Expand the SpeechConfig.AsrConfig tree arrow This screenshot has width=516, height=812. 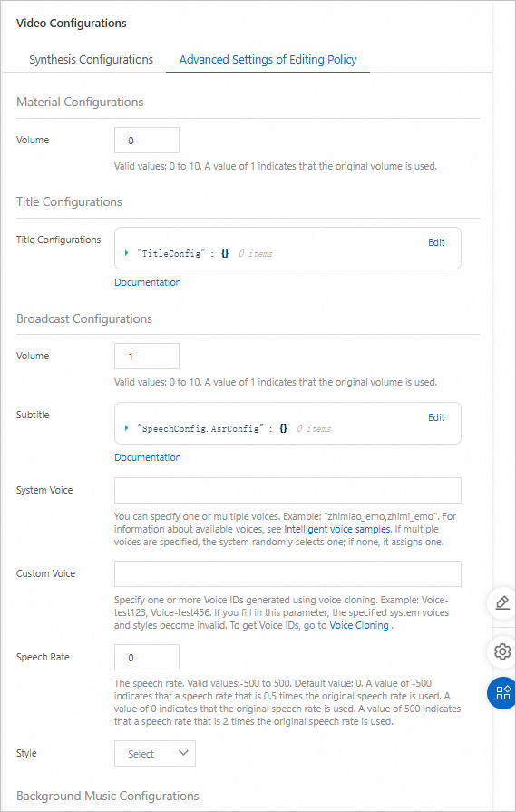pyautogui.click(x=126, y=428)
